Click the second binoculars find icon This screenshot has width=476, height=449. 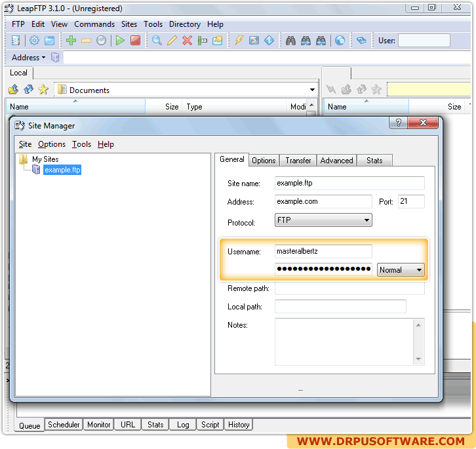click(306, 41)
